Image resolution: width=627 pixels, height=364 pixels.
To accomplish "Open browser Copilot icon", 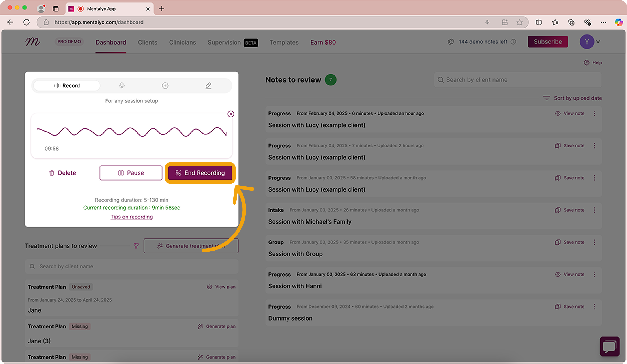I will (618, 22).
